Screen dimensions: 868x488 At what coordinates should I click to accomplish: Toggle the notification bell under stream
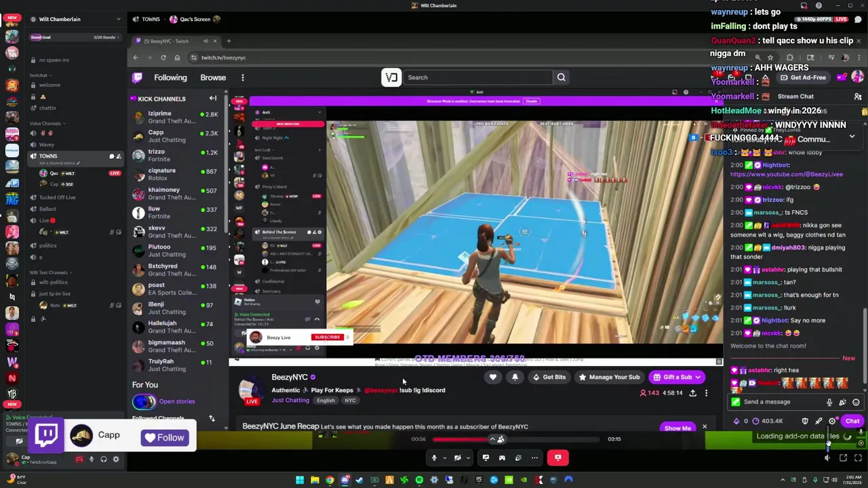(515, 377)
